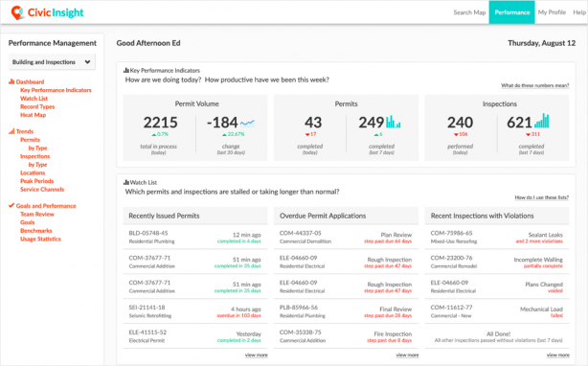Image resolution: width=588 pixels, height=366 pixels.
Task: Click the Key Performance Indicators section icon
Action: [126, 70]
